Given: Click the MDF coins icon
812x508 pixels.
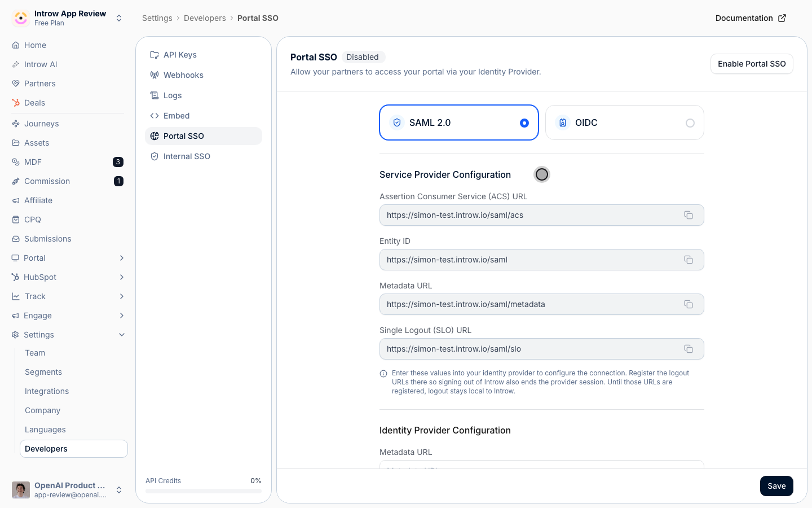Looking at the screenshot, I should pos(16,162).
